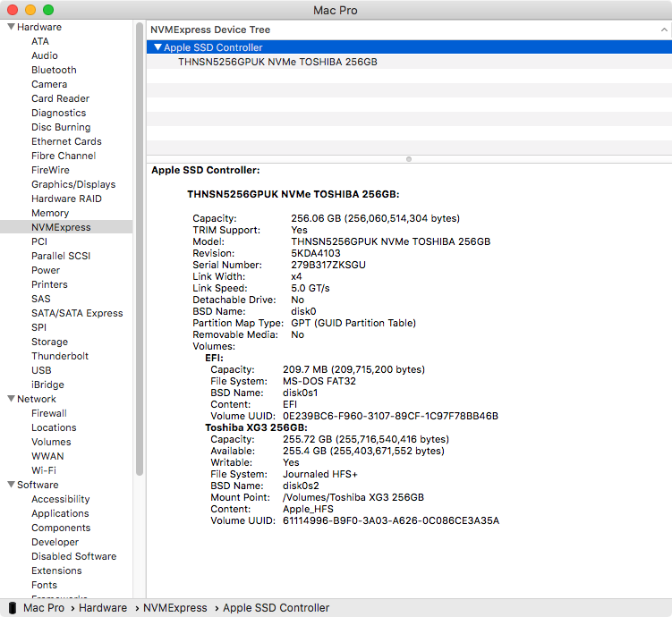Show Memory information
This screenshot has width=672, height=617.
point(50,213)
